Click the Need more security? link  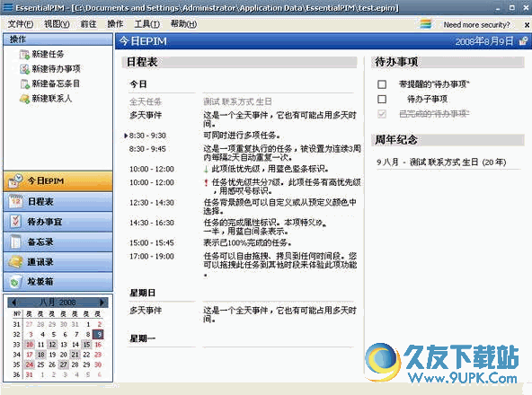(476, 25)
